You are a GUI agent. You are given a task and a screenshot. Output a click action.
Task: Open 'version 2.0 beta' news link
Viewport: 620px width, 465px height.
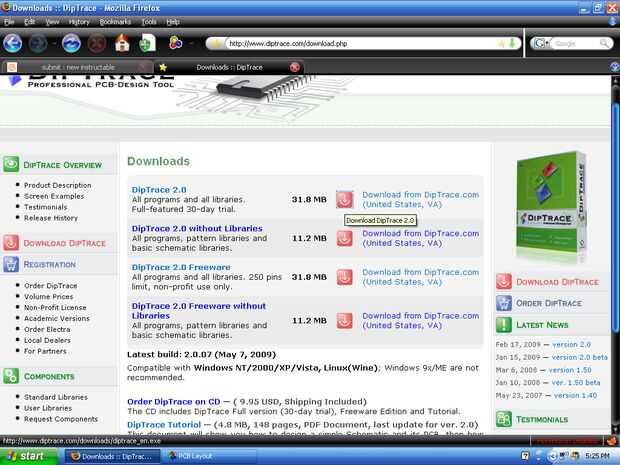579,357
